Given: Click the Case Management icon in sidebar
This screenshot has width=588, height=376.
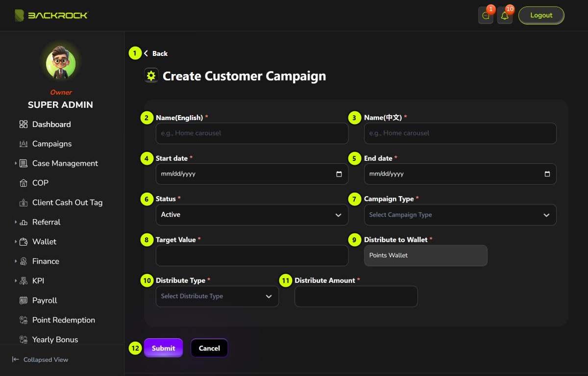Looking at the screenshot, I should [x=24, y=164].
